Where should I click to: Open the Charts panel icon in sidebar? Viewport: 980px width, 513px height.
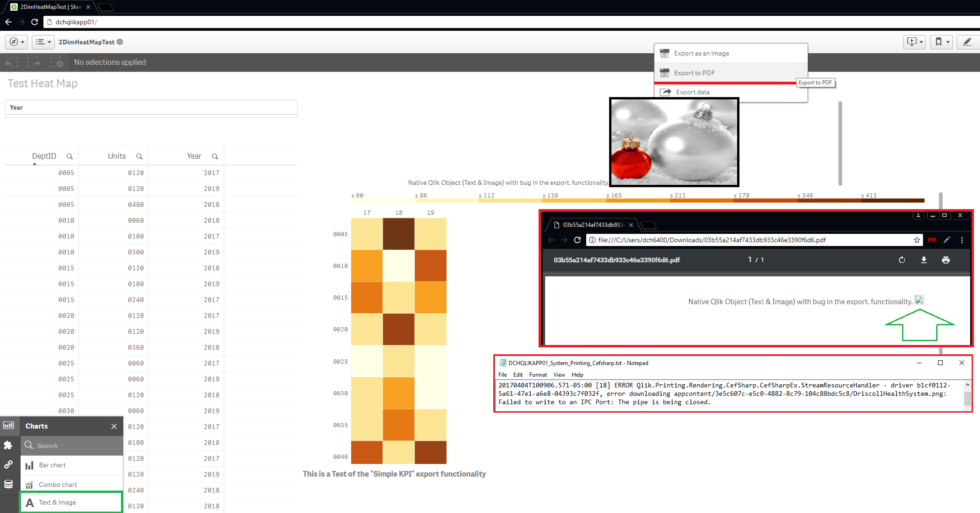(x=9, y=425)
